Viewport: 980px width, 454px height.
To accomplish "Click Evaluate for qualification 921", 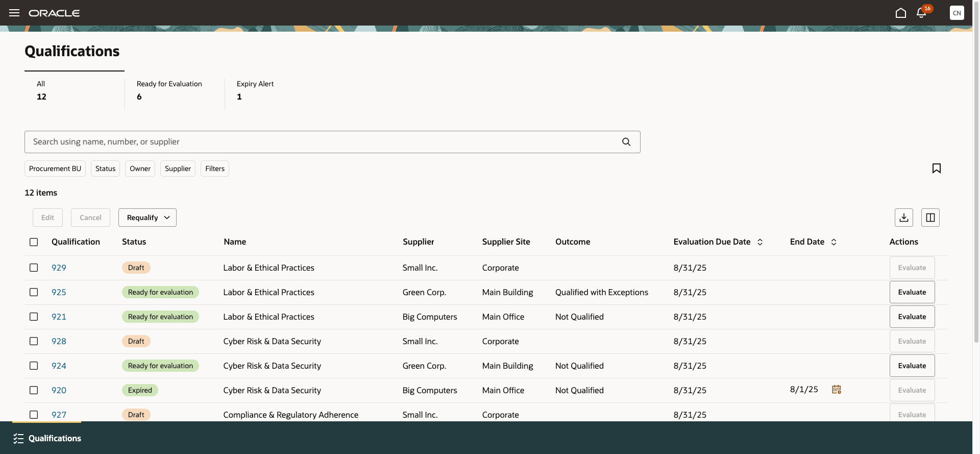I will [912, 317].
